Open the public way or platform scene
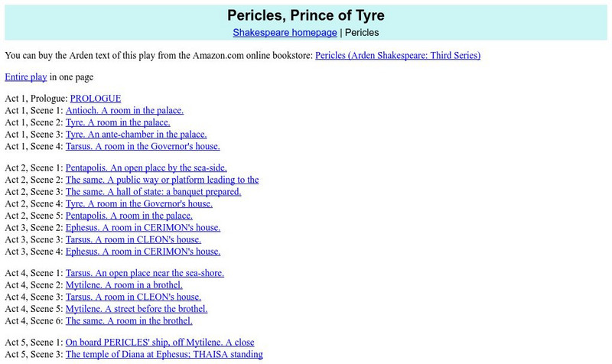 tap(162, 180)
